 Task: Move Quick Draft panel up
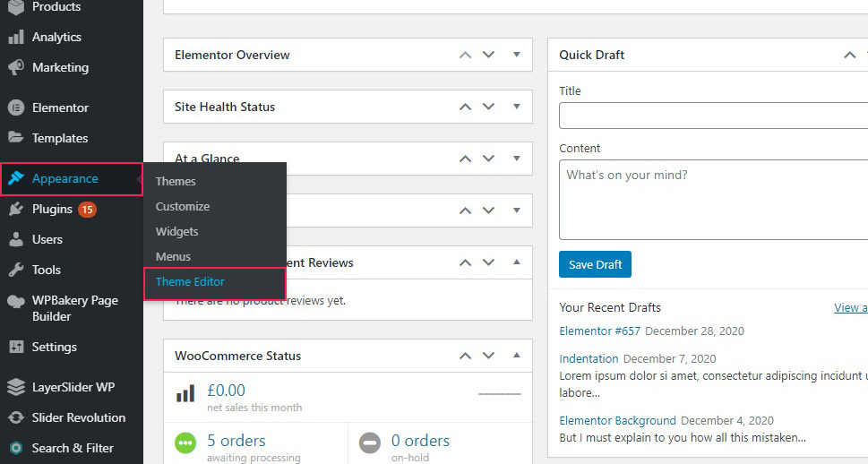tap(850, 55)
